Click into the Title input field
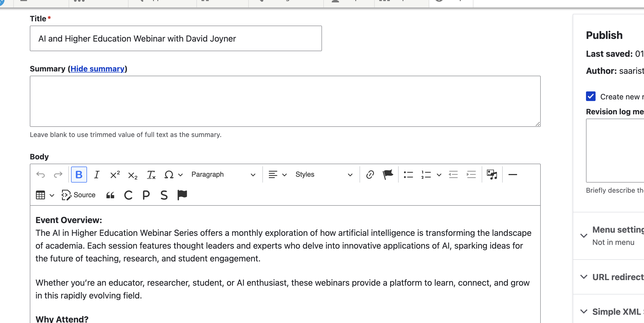 176,38
